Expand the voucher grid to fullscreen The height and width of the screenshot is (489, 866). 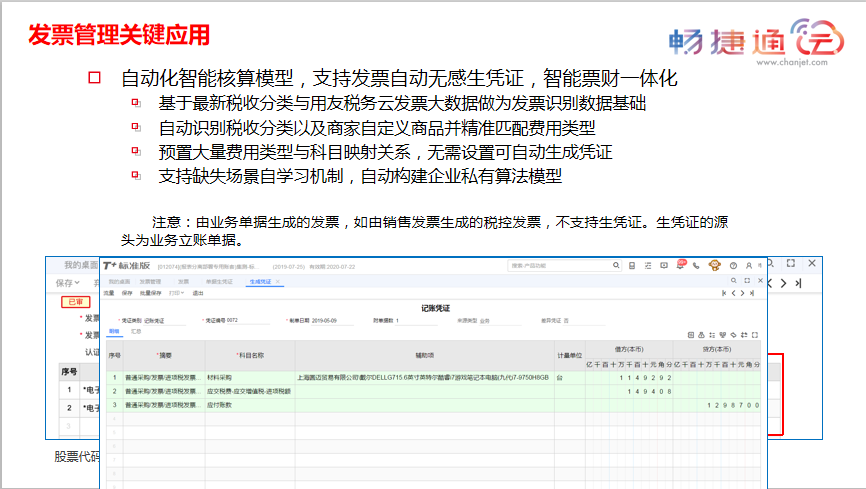(754, 335)
